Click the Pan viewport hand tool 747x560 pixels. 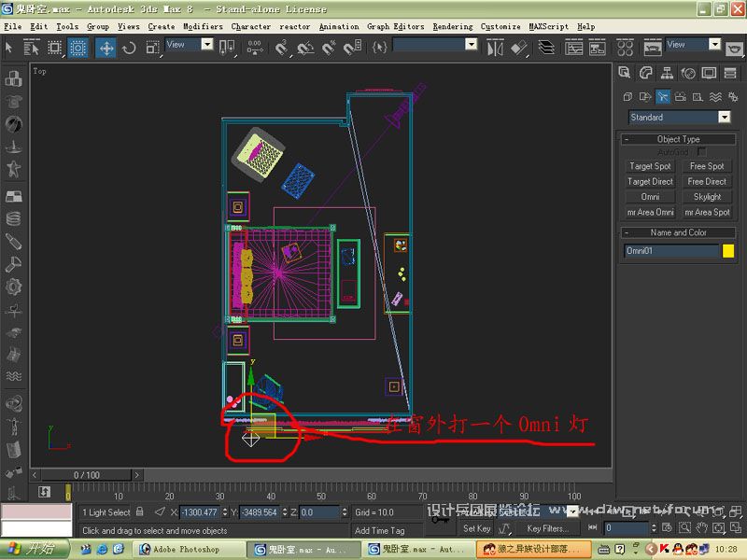pos(702,527)
